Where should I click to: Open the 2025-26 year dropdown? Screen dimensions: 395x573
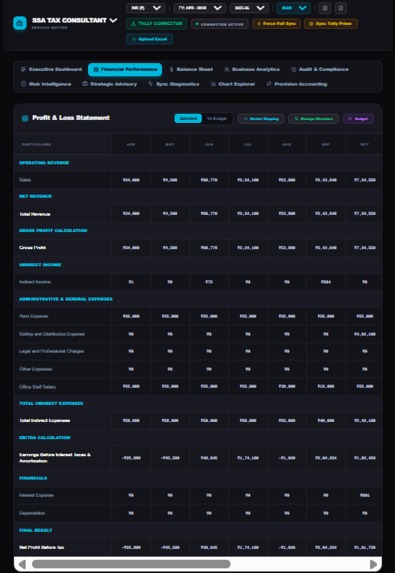(x=249, y=8)
